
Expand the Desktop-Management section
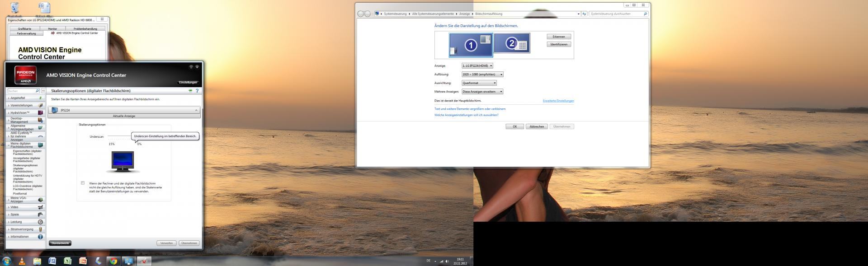coord(25,120)
